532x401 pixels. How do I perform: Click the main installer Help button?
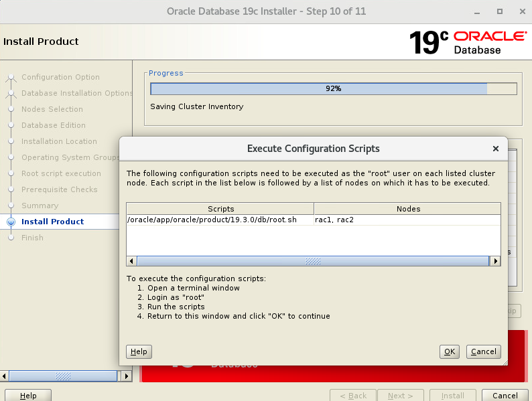[29, 396]
